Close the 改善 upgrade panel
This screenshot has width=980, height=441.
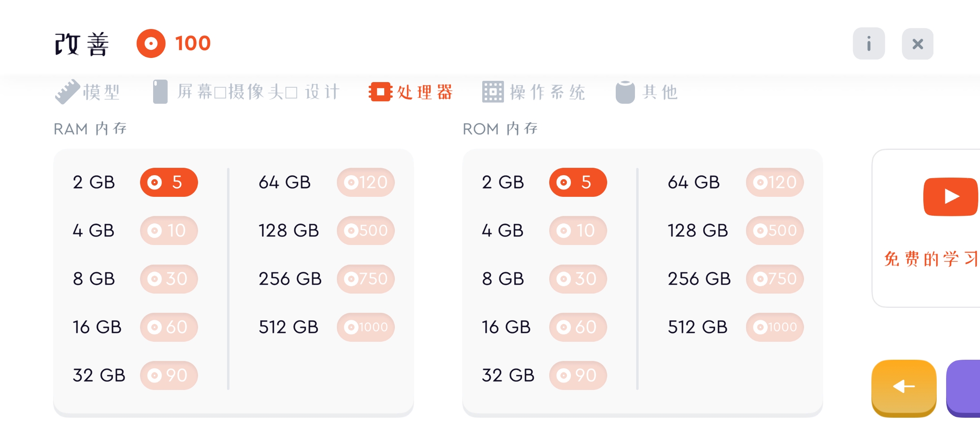918,44
